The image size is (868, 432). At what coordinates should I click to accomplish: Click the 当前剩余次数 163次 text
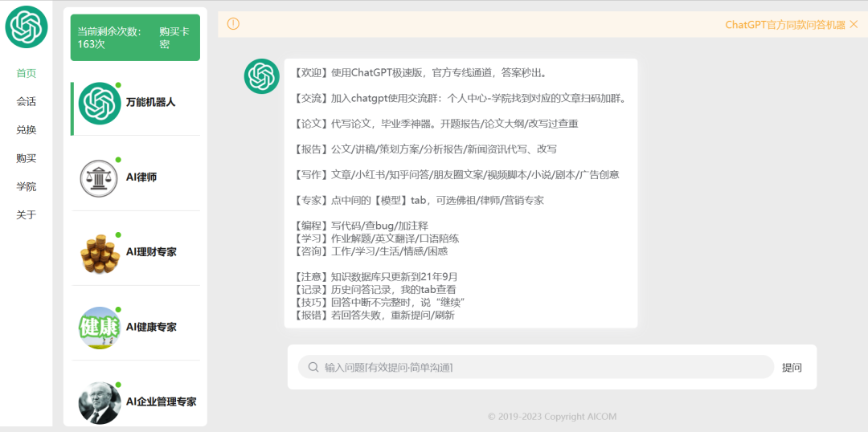pyautogui.click(x=109, y=38)
